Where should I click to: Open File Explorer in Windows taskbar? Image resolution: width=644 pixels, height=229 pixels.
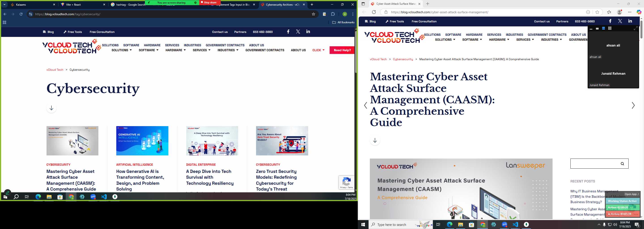coord(460,225)
